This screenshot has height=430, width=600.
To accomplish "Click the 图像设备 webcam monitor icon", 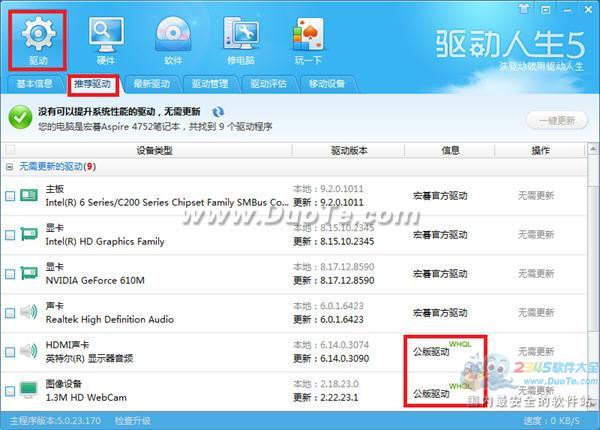I will tap(29, 390).
